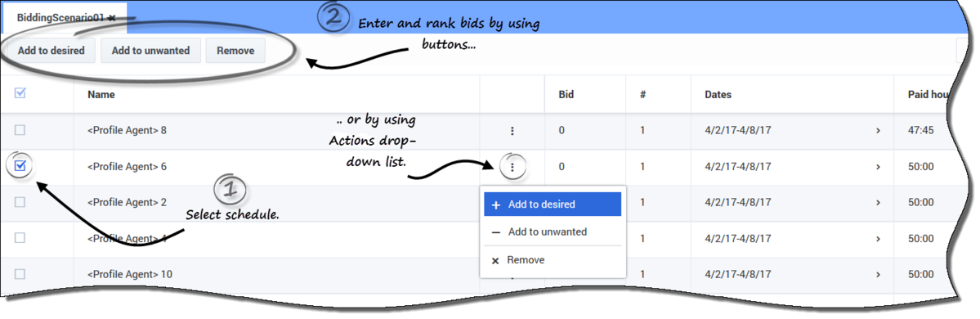Image resolution: width=980 pixels, height=319 pixels.
Task: Click plus icon beside Add to desired
Action: (496, 204)
